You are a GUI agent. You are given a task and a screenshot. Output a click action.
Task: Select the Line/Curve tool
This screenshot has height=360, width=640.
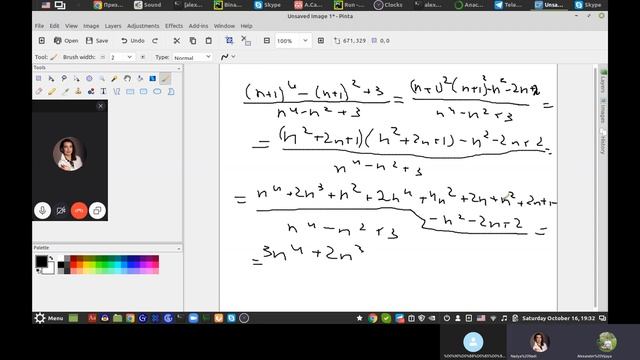[117, 91]
